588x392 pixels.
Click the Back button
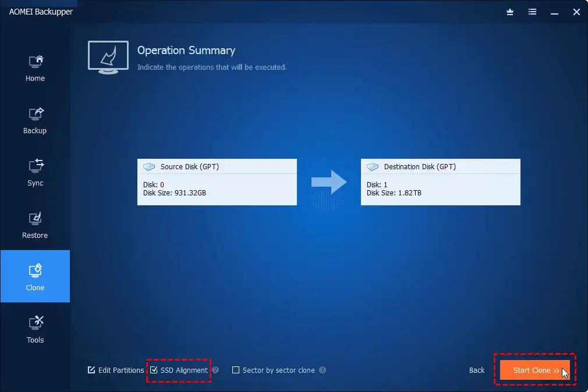tap(476, 370)
